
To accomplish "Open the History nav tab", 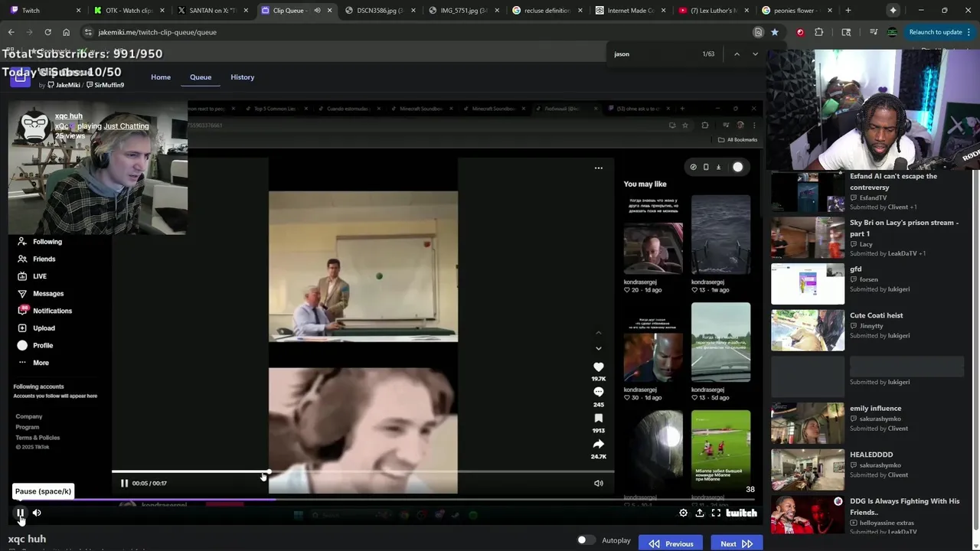I will 242,77.
